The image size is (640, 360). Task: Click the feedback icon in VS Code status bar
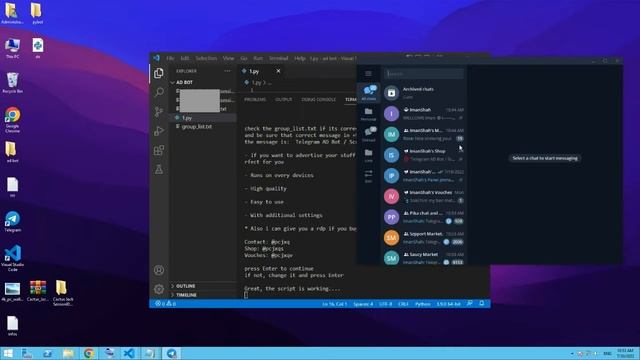tap(470, 304)
